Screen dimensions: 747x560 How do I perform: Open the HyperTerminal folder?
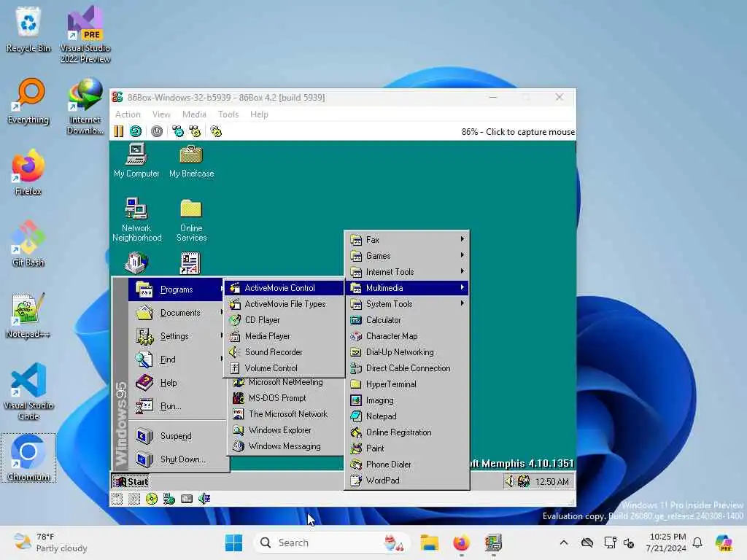click(x=407, y=384)
